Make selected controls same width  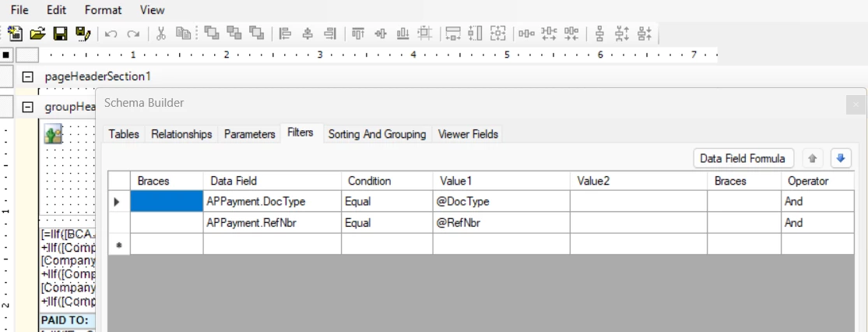pos(453,34)
